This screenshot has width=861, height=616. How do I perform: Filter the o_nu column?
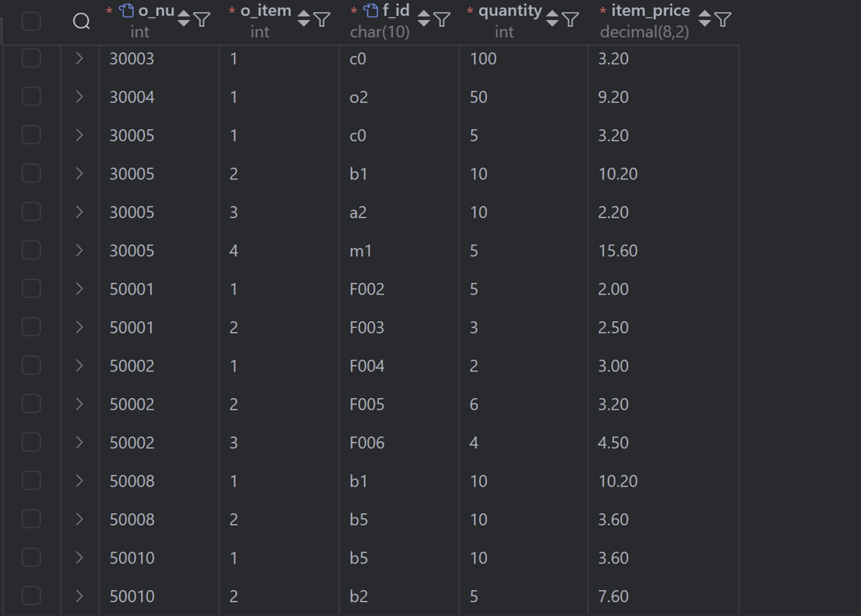202,20
